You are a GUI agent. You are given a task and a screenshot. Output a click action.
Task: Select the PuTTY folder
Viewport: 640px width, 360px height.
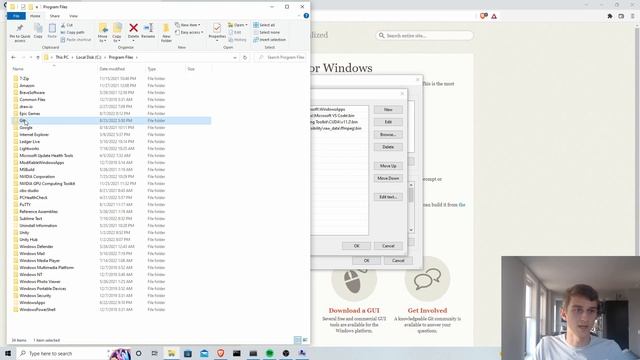[25, 204]
